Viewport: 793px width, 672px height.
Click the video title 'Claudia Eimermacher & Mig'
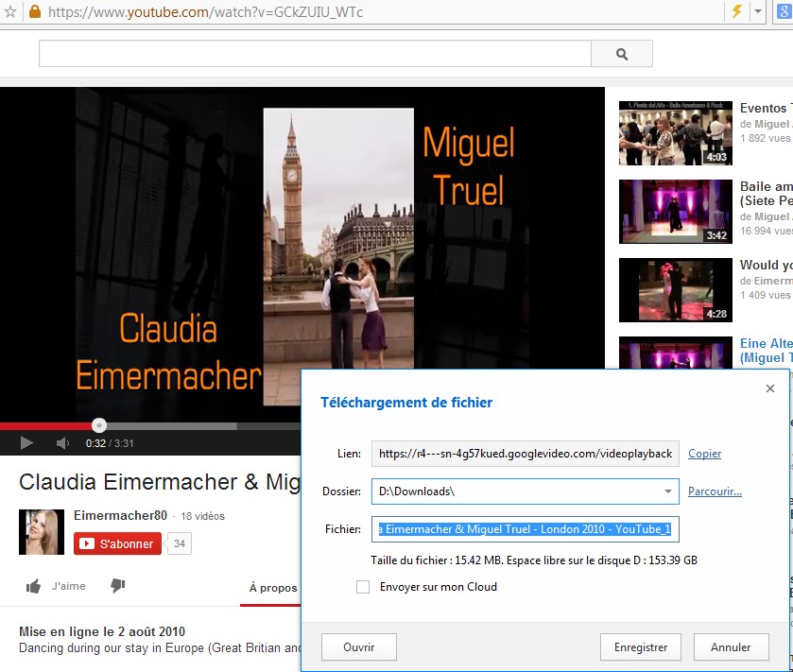pyautogui.click(x=160, y=482)
